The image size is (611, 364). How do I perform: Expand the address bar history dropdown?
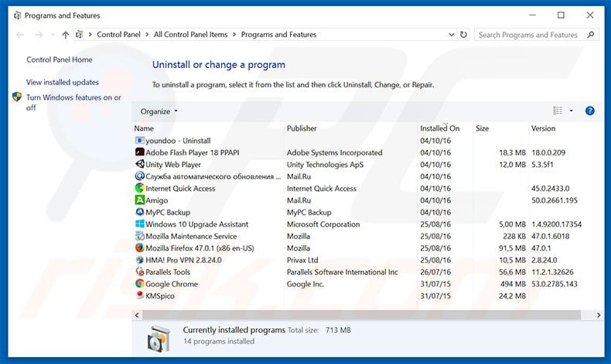[451, 35]
